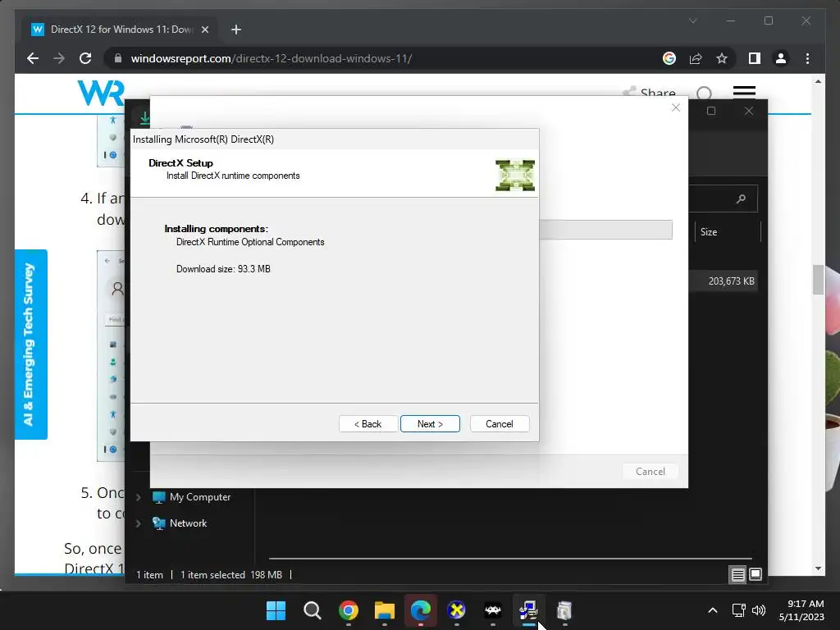Image resolution: width=840 pixels, height=630 pixels.
Task: Switch Explorer to large icons view
Action: (756, 575)
